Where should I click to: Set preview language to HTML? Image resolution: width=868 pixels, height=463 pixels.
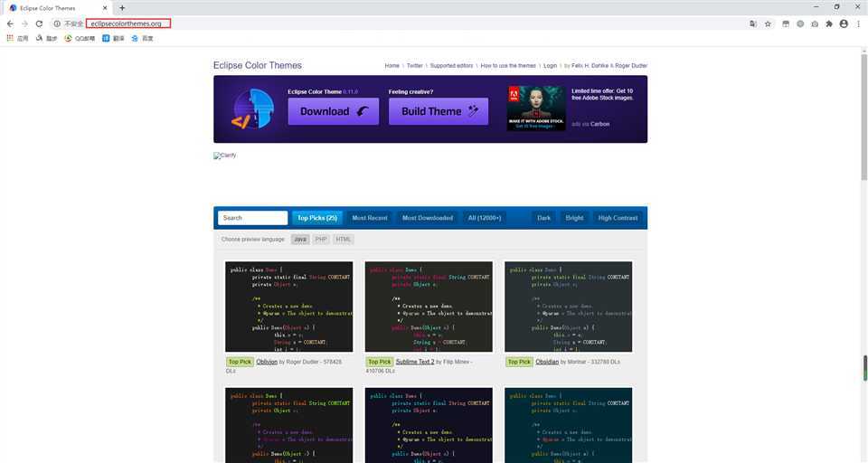coord(344,240)
